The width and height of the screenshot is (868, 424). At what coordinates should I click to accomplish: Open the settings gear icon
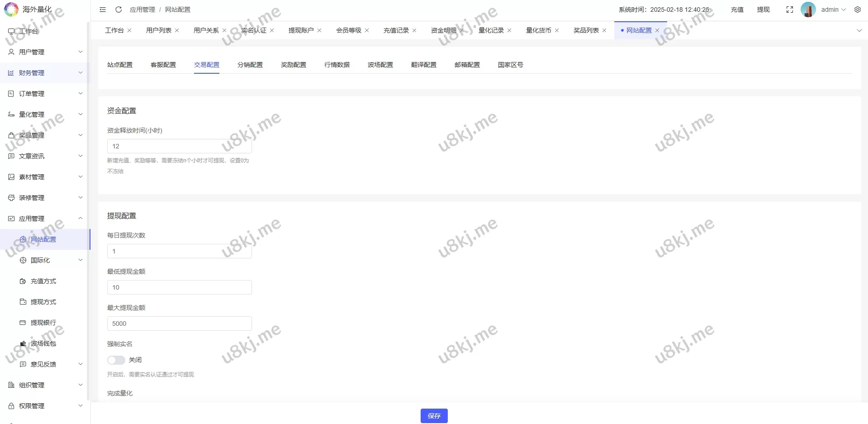(x=857, y=10)
